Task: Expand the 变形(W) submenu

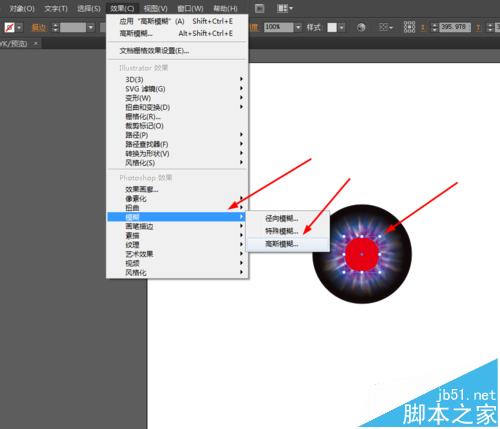Action: (x=177, y=98)
